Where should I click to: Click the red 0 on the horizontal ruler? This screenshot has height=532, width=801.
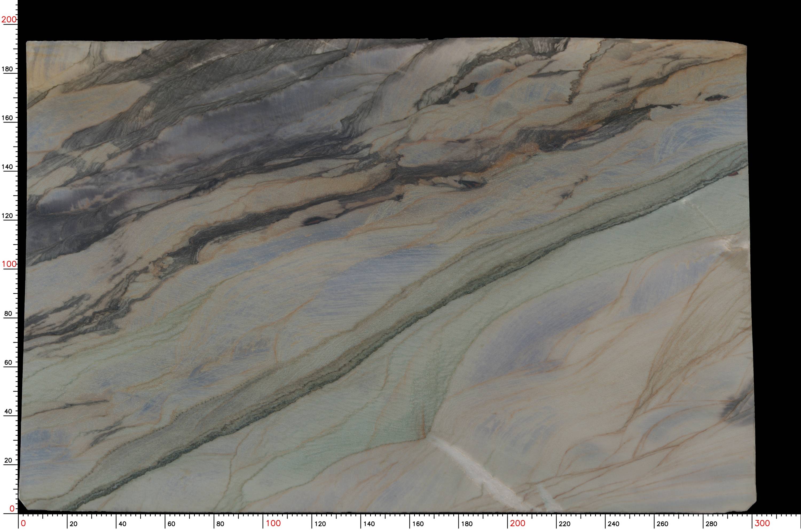[23, 523]
